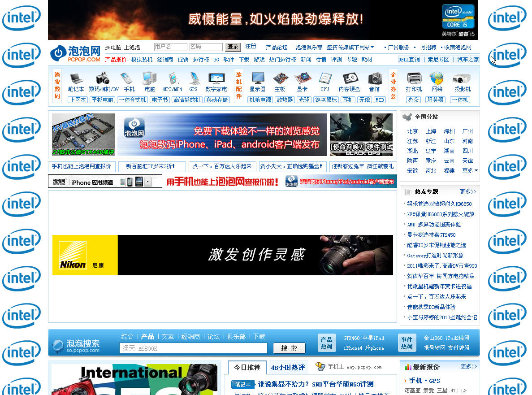Open headline 谁说集显不给力 SNB平台华硕N53评测

pyautogui.click(x=316, y=384)
